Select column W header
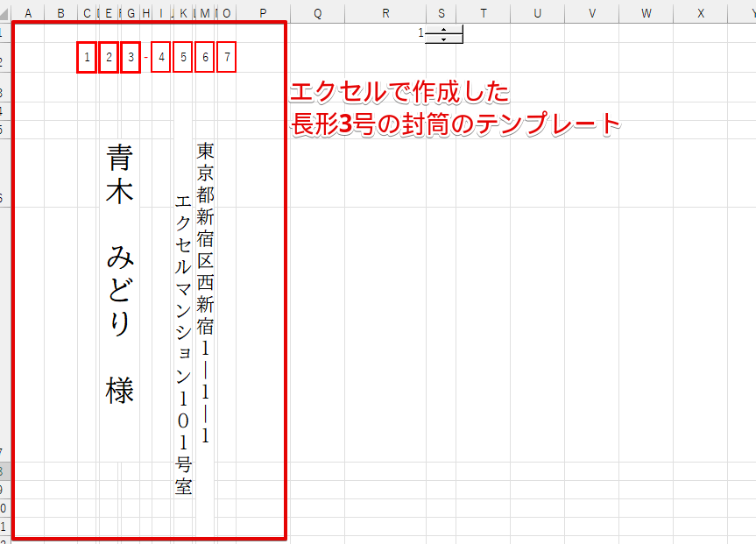Viewport: 756px width, 544px height. coord(646,12)
